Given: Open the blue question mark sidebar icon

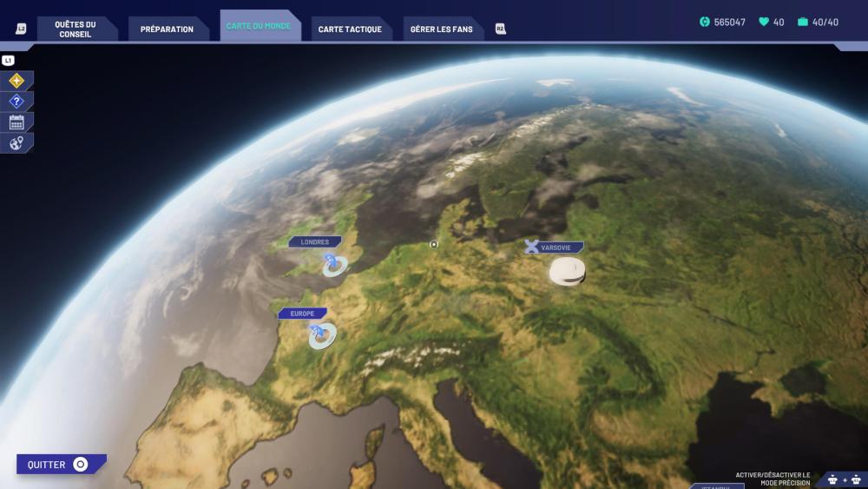Looking at the screenshot, I should tap(16, 102).
